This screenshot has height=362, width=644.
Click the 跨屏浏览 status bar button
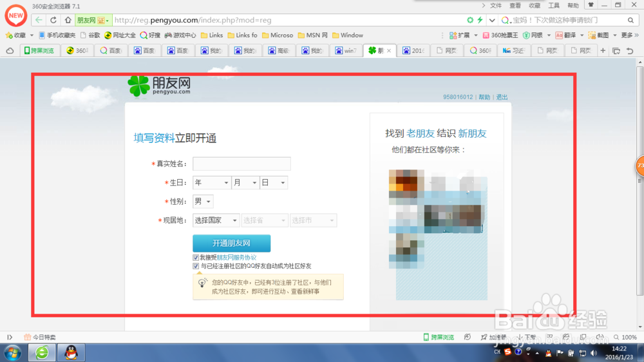click(439, 337)
